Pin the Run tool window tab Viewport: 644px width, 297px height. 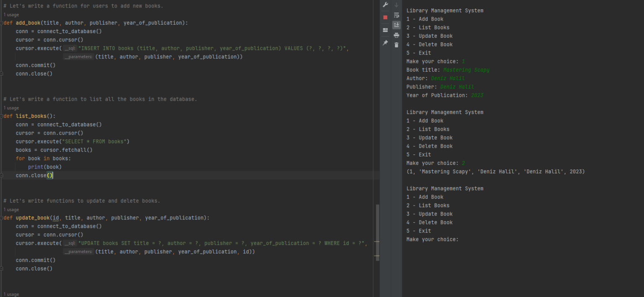click(385, 43)
